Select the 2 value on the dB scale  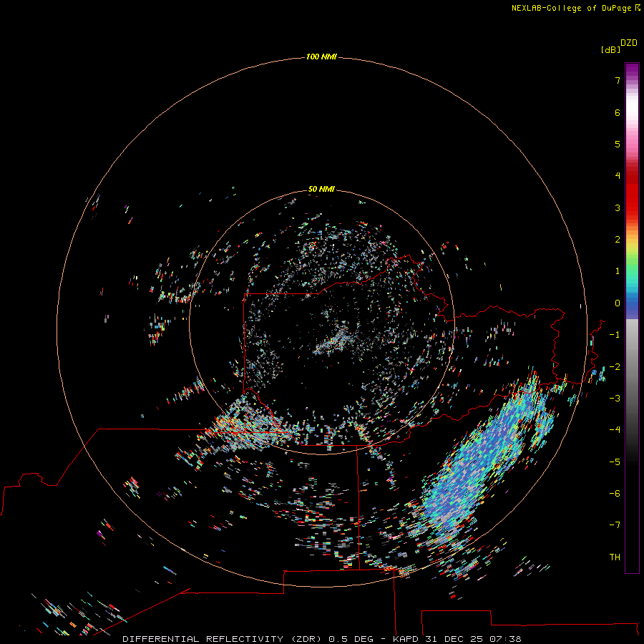pos(618,240)
